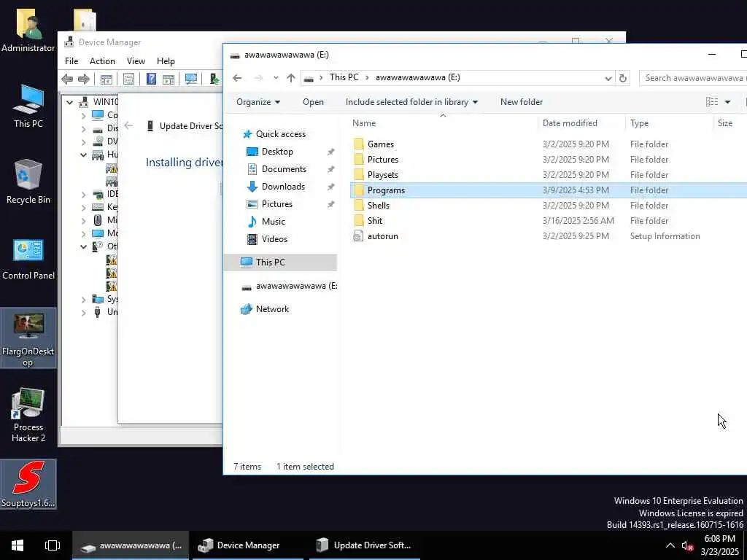Select Process Hacker 2 desktop icon

[x=28, y=415]
